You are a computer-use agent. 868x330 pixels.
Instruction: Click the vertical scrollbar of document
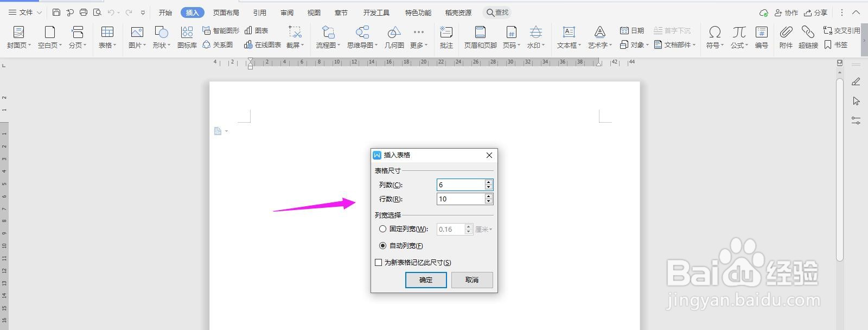point(840,169)
